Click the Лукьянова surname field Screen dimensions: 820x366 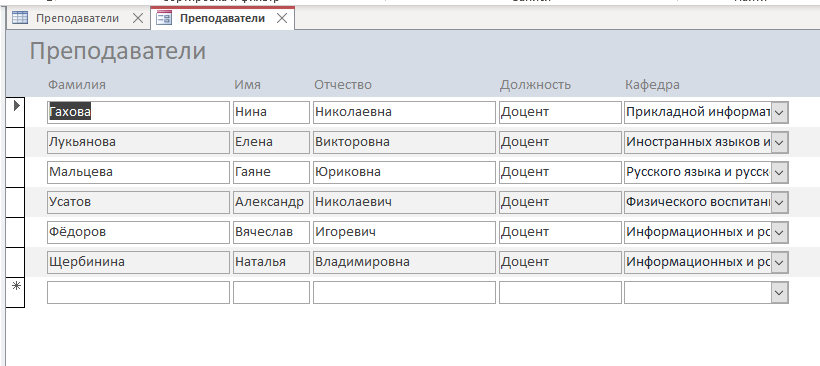pos(138,142)
